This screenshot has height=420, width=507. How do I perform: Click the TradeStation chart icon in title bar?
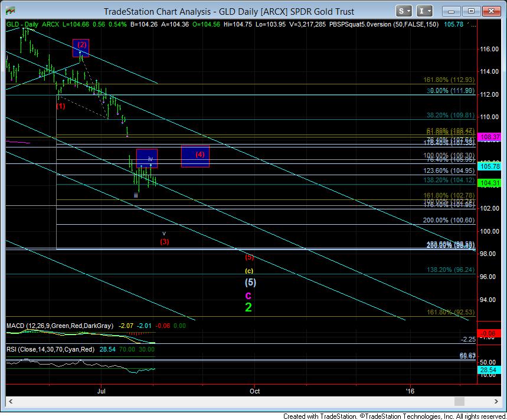pyautogui.click(x=11, y=11)
